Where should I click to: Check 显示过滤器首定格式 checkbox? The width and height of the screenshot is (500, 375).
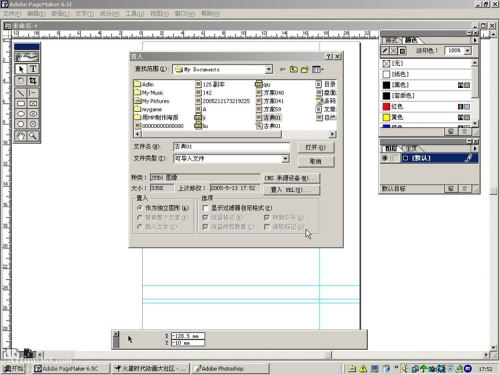tap(206, 208)
